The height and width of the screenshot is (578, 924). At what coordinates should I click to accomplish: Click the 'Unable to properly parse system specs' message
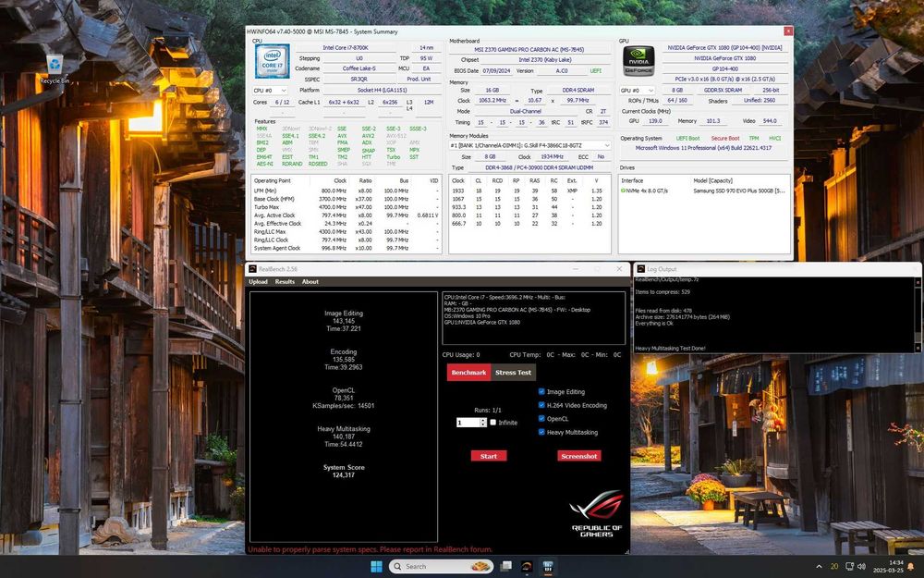coord(371,549)
